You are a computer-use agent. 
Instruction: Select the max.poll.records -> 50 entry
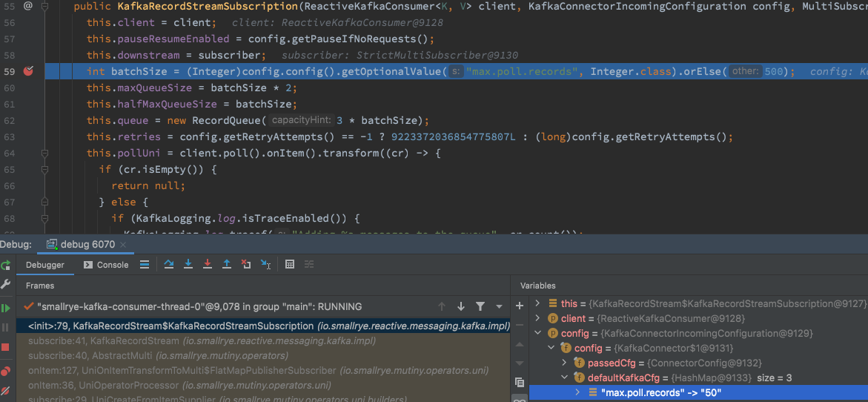[698, 392]
